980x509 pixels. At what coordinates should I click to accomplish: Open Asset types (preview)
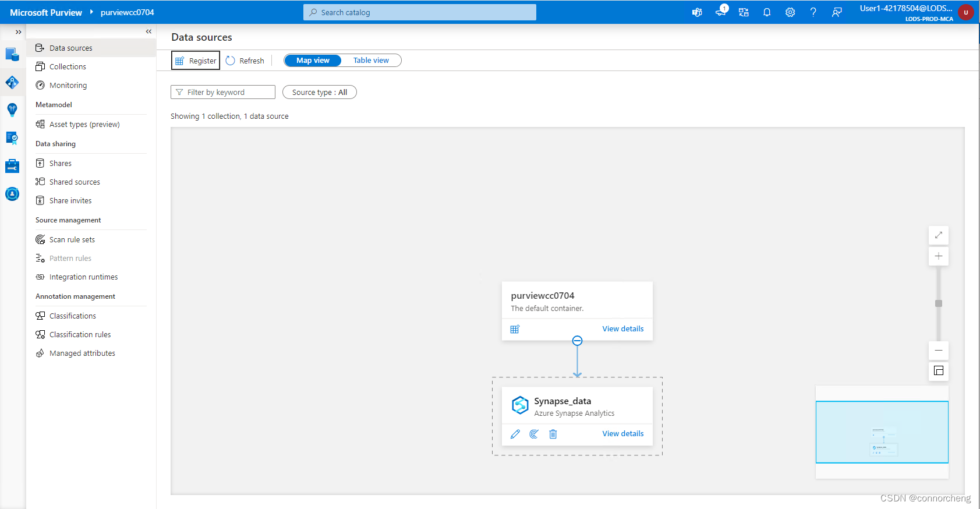(91, 124)
